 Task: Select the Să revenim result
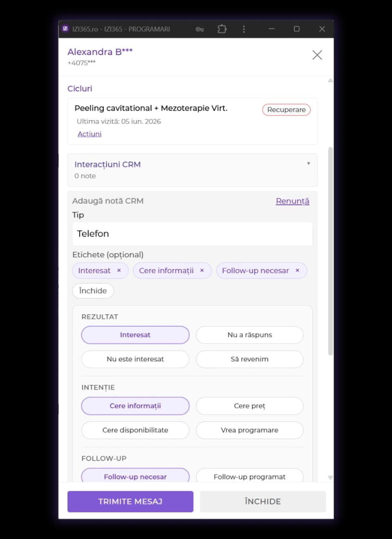[x=249, y=359]
